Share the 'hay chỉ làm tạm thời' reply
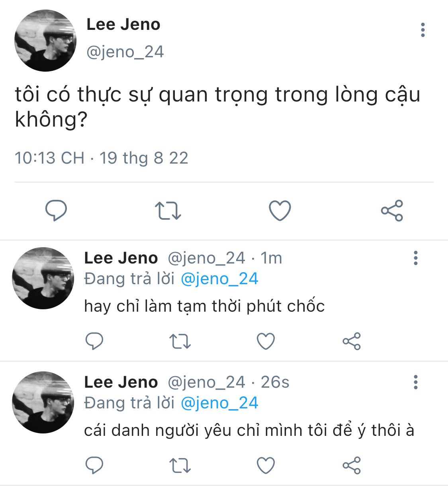Viewport: 448px width, 486px height. 352,341
